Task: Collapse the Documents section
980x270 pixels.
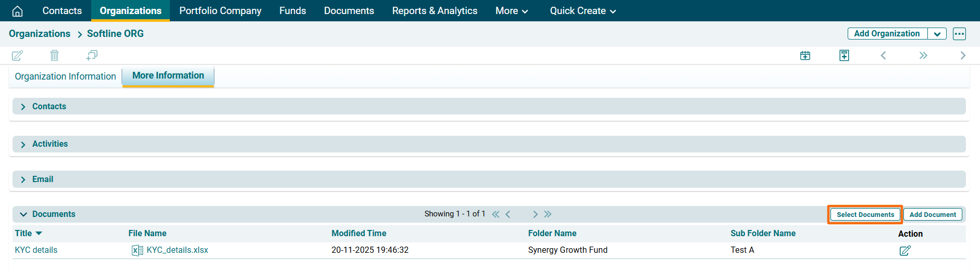Action: (23, 214)
